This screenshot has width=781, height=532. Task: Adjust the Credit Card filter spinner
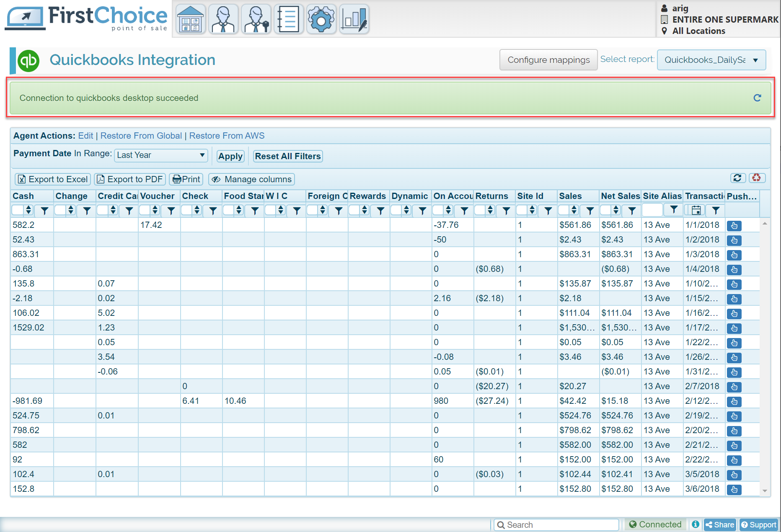[x=113, y=210]
